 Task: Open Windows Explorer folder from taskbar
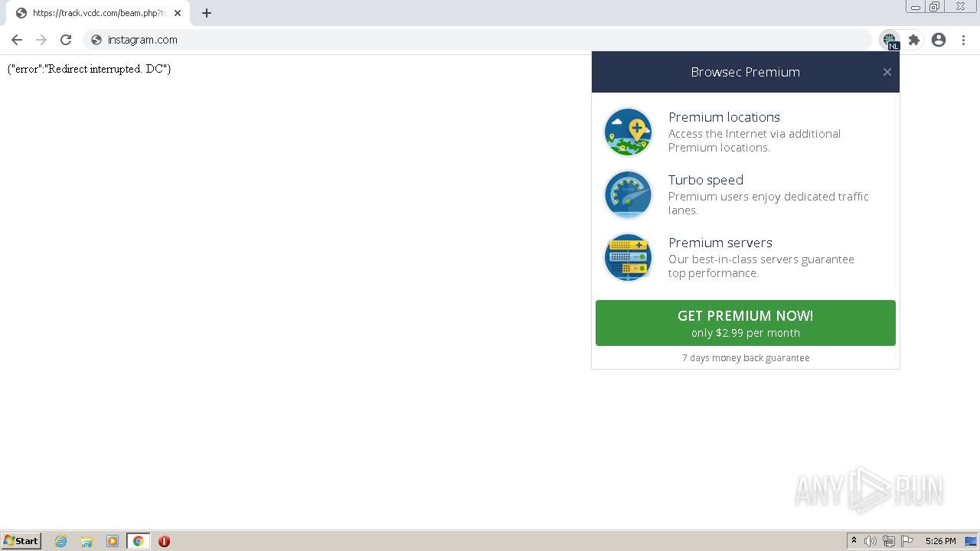pyautogui.click(x=87, y=541)
